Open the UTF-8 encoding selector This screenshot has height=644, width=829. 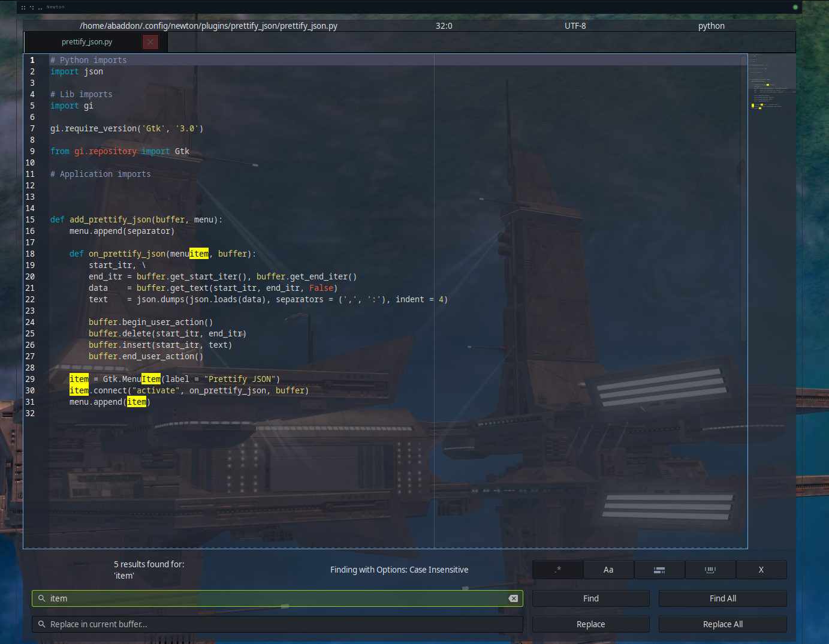coord(575,26)
